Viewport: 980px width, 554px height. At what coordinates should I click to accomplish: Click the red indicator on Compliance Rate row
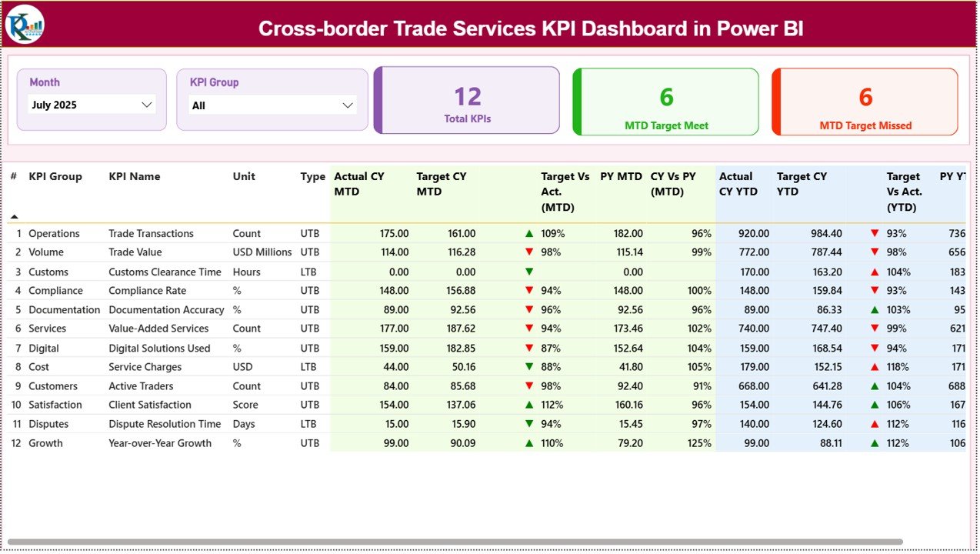tap(529, 290)
